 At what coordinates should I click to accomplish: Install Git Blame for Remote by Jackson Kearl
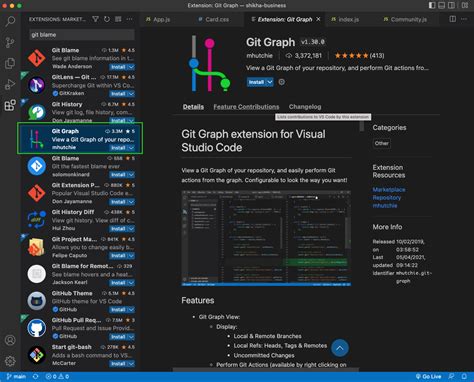118,283
